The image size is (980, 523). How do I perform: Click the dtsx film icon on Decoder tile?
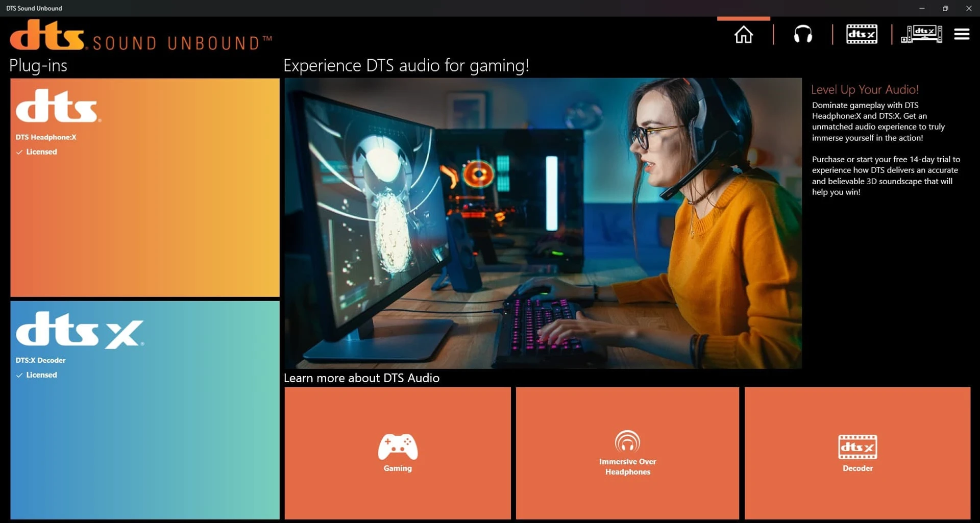pyautogui.click(x=857, y=447)
